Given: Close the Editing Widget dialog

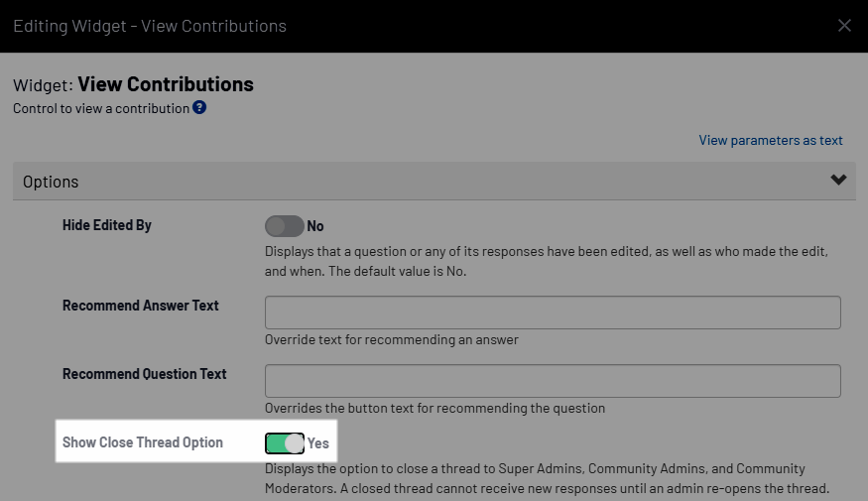Looking at the screenshot, I should [844, 26].
